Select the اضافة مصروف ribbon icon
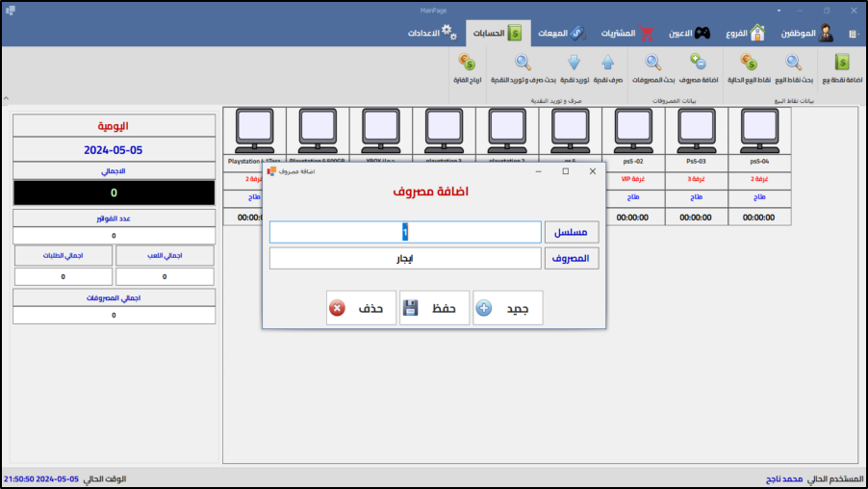Image resolution: width=868 pixels, height=489 pixels. (x=698, y=64)
